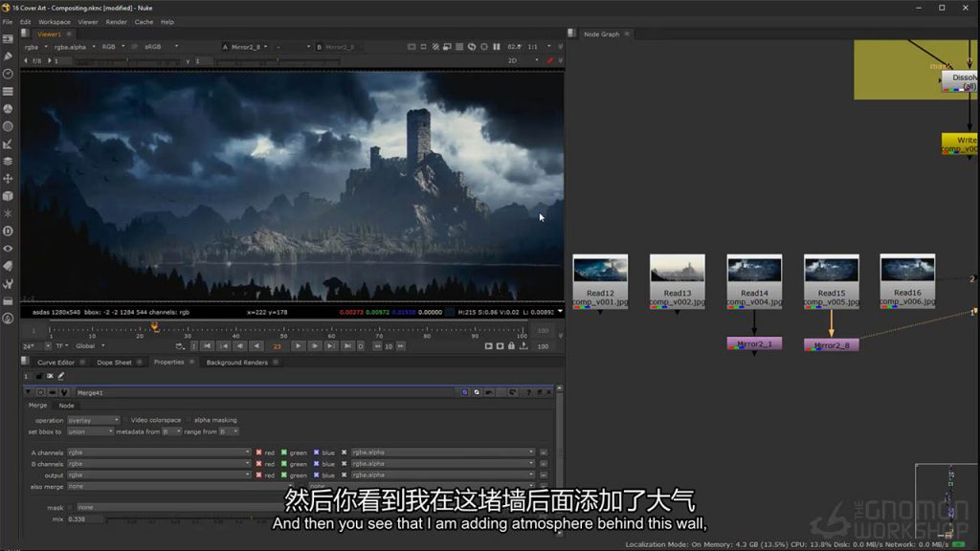Viewport: 980px width, 551px height.
Task: Open the Channel nodes toolbar icon
Action: pos(8,91)
